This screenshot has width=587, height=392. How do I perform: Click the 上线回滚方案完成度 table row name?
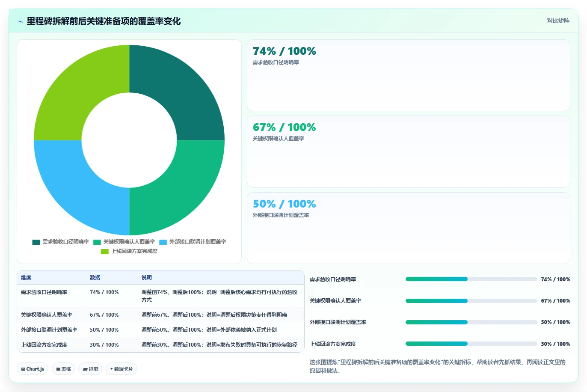[x=44, y=345]
